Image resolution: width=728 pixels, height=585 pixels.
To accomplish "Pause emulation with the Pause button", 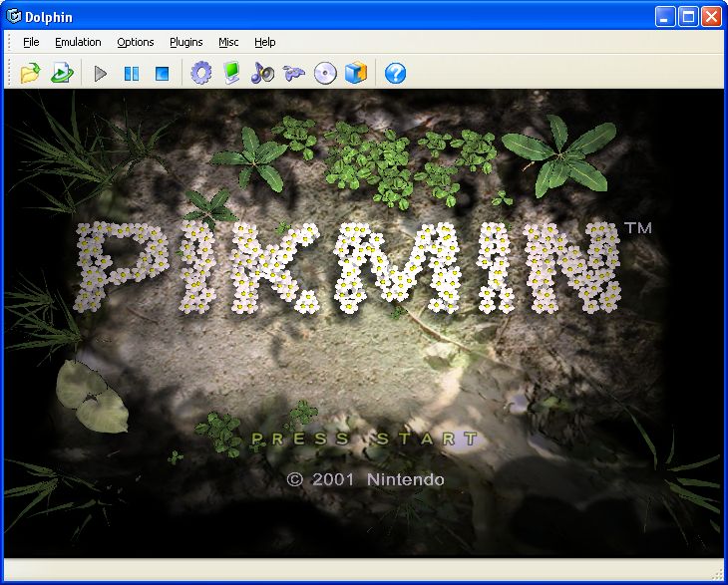I will click(x=132, y=74).
